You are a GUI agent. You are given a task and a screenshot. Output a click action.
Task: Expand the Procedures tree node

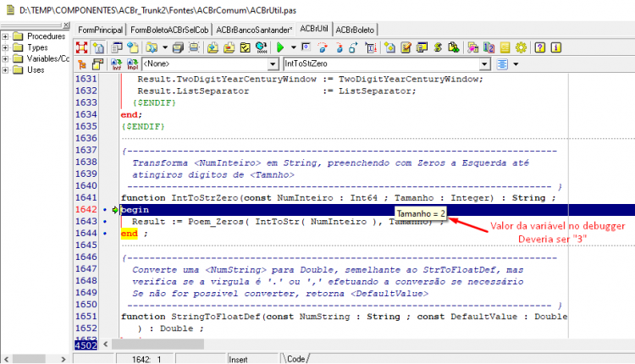click(x=5, y=36)
